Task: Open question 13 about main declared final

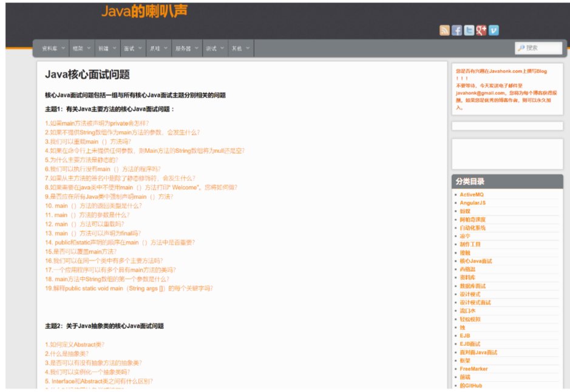Action: 93,233
